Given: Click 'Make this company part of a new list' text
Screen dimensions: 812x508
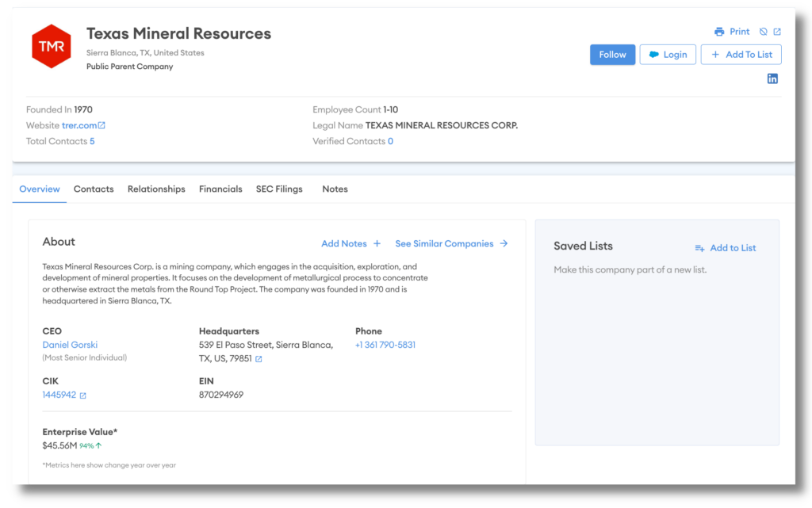Looking at the screenshot, I should tap(630, 270).
